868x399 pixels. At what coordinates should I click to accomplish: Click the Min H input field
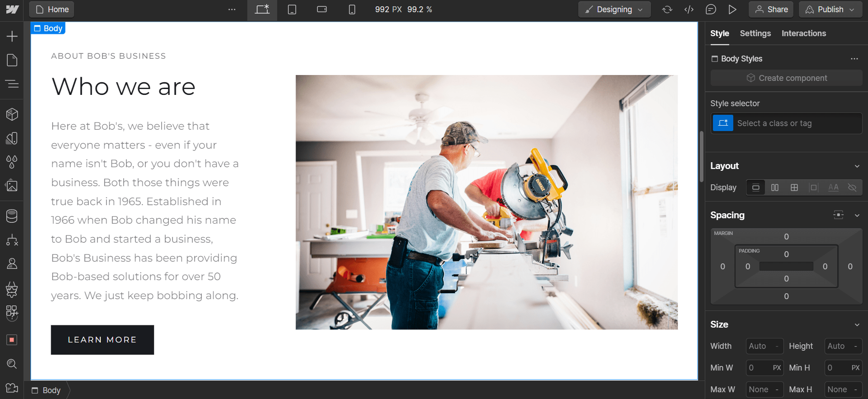pyautogui.click(x=843, y=368)
